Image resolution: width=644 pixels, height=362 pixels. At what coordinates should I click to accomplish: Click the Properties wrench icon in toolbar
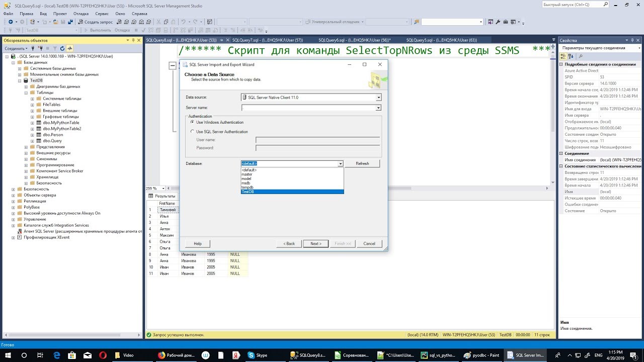(x=498, y=22)
